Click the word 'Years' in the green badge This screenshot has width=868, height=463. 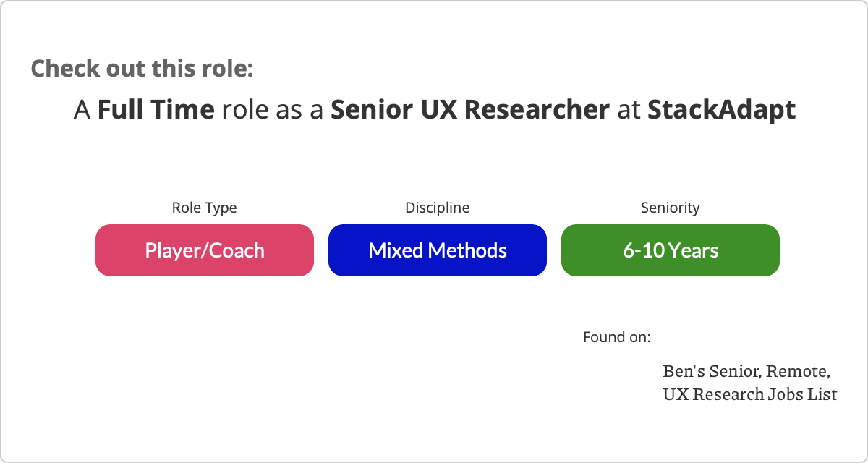point(694,250)
